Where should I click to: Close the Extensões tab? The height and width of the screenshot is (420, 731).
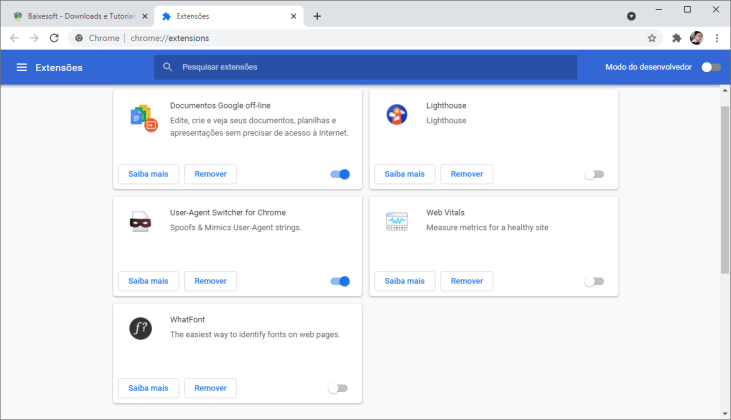pyautogui.click(x=293, y=16)
